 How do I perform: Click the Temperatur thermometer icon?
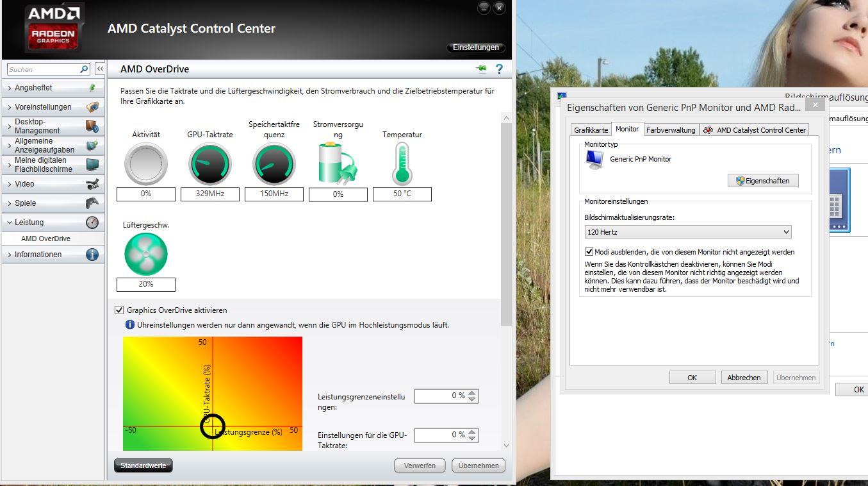(x=402, y=164)
